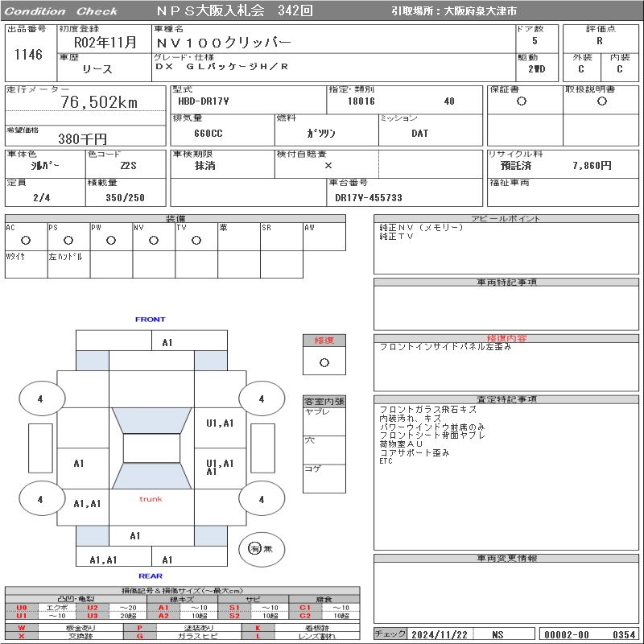Click the note "フロントシート背面ヤブレ"
Viewport: 644px width, 644px height.
[432, 436]
